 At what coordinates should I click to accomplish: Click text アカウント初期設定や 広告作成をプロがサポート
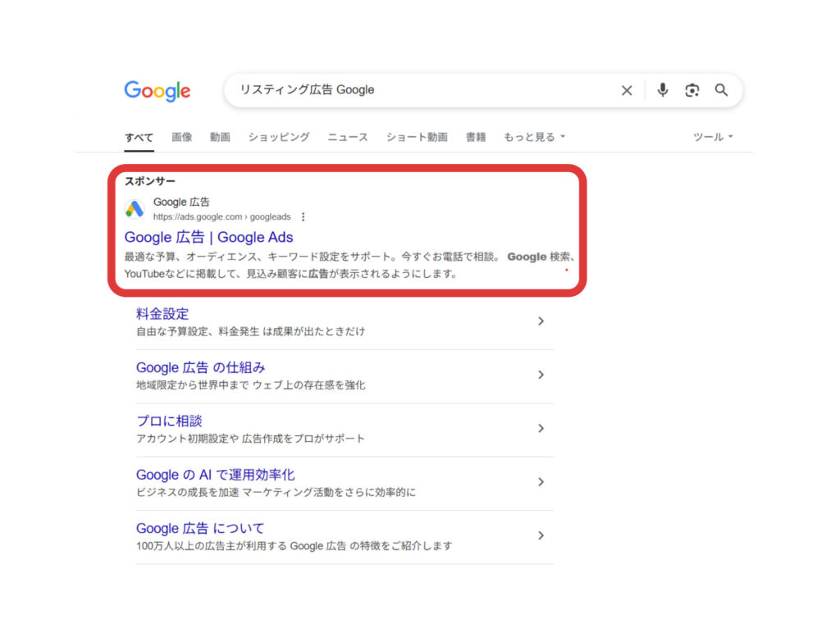tap(250, 439)
